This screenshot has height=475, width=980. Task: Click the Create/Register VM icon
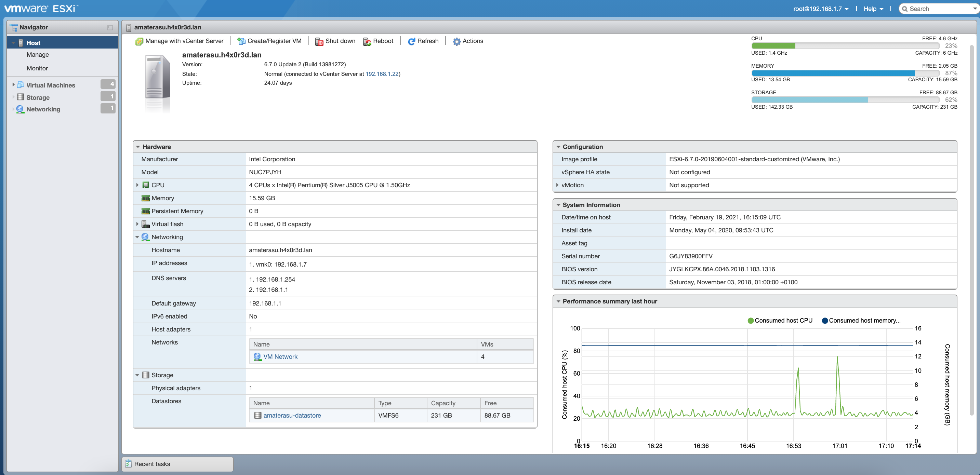click(241, 41)
